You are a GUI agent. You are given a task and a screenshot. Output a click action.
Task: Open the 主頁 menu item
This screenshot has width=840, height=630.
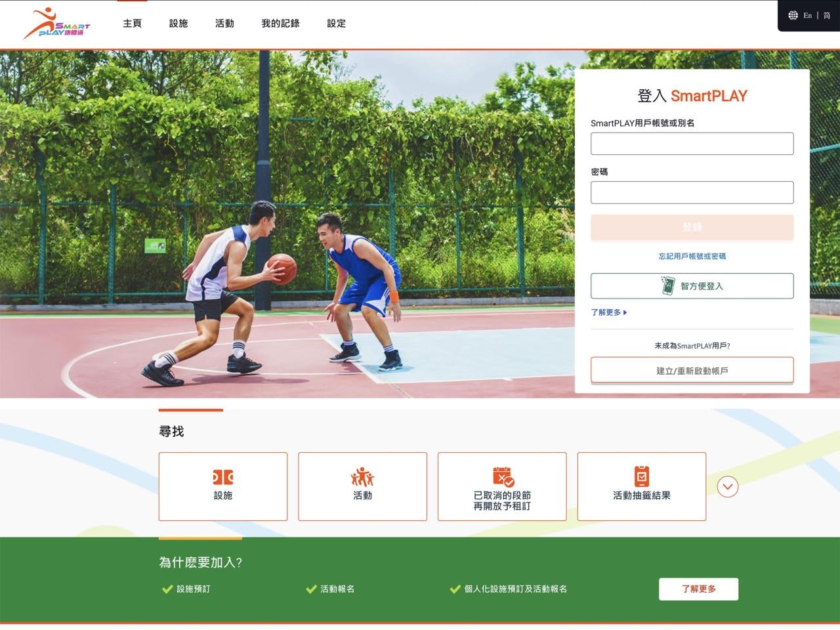point(132,24)
